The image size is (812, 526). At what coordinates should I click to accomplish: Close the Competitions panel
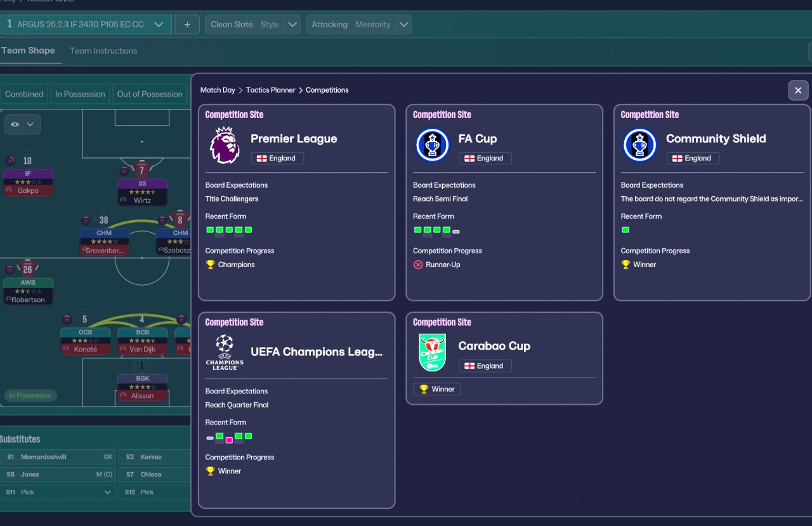pyautogui.click(x=798, y=90)
